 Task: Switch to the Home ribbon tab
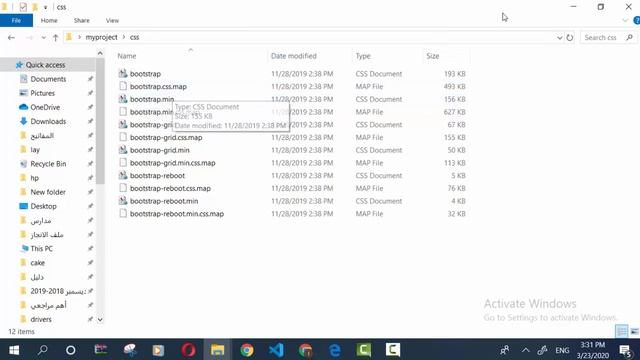(49, 20)
